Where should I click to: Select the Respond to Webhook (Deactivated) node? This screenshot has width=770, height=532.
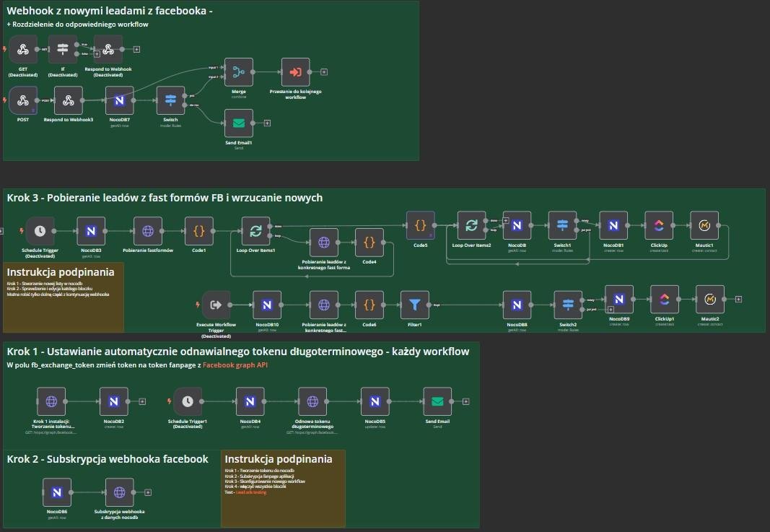coord(108,49)
